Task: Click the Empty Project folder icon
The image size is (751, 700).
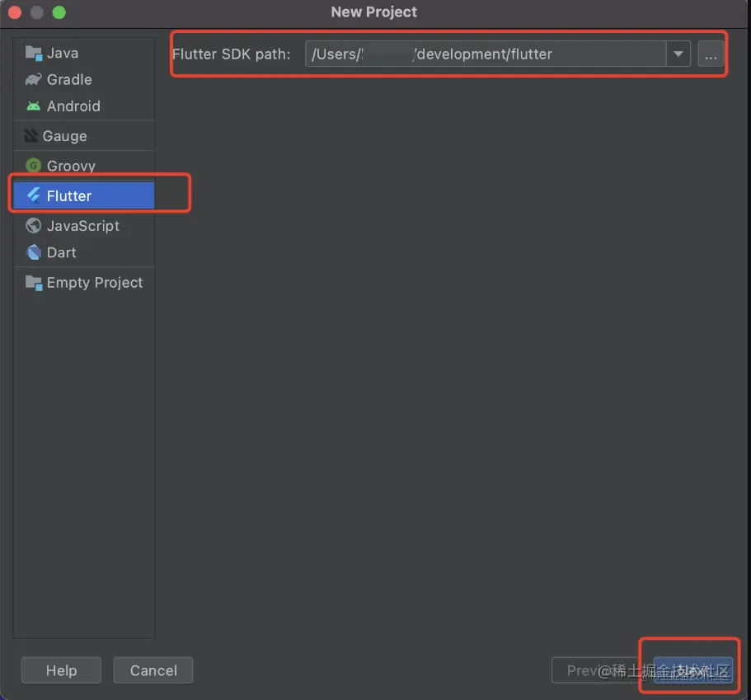Action: pos(34,283)
